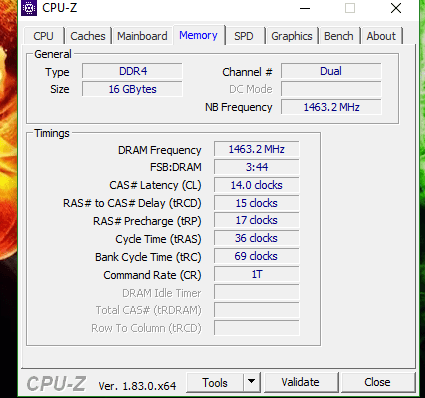Click the Validate button
The image size is (425, 398).
pyautogui.click(x=300, y=382)
